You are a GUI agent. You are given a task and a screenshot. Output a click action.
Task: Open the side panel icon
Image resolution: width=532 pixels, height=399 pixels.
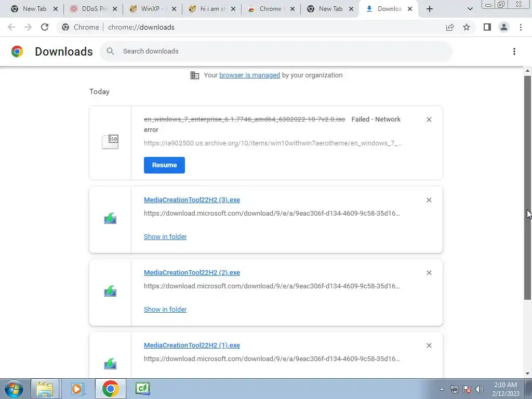(487, 27)
